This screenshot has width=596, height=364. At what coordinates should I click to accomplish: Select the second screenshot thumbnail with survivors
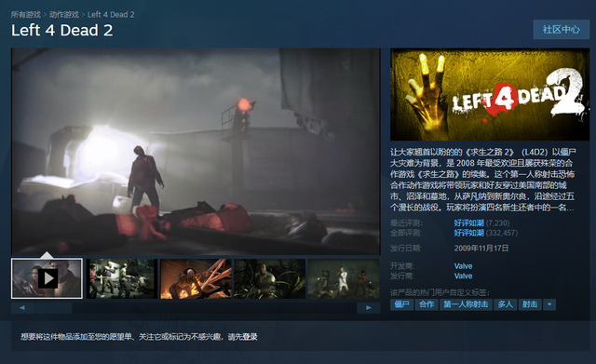tap(122, 278)
